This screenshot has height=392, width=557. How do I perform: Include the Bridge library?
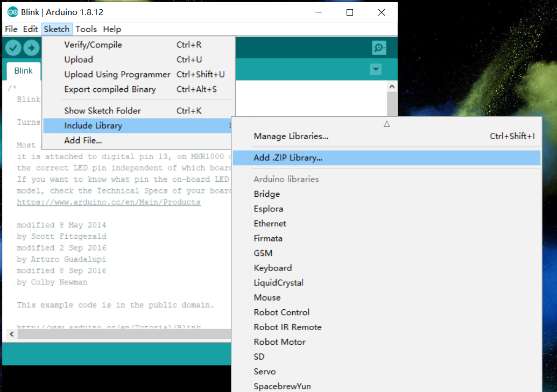point(386,194)
